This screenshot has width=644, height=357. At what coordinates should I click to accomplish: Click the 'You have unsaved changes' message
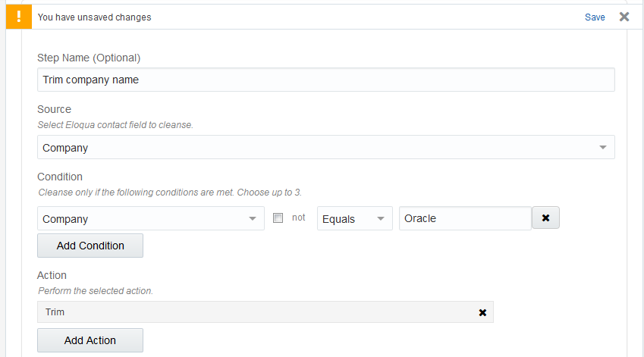pos(94,17)
